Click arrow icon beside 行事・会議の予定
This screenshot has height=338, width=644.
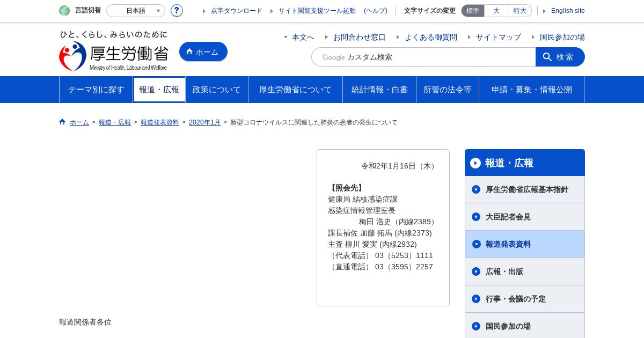pos(476,299)
